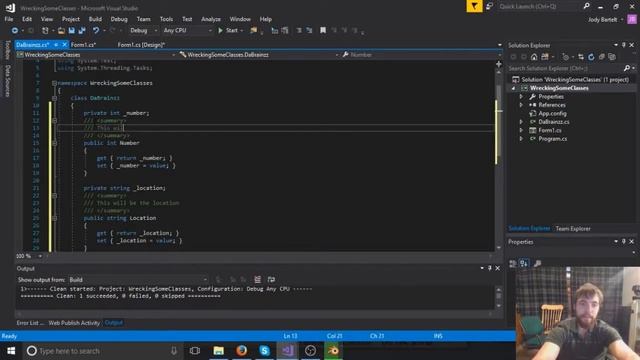
Task: Click the Sync with Active Document icon
Action: pyautogui.click(x=581, y=57)
